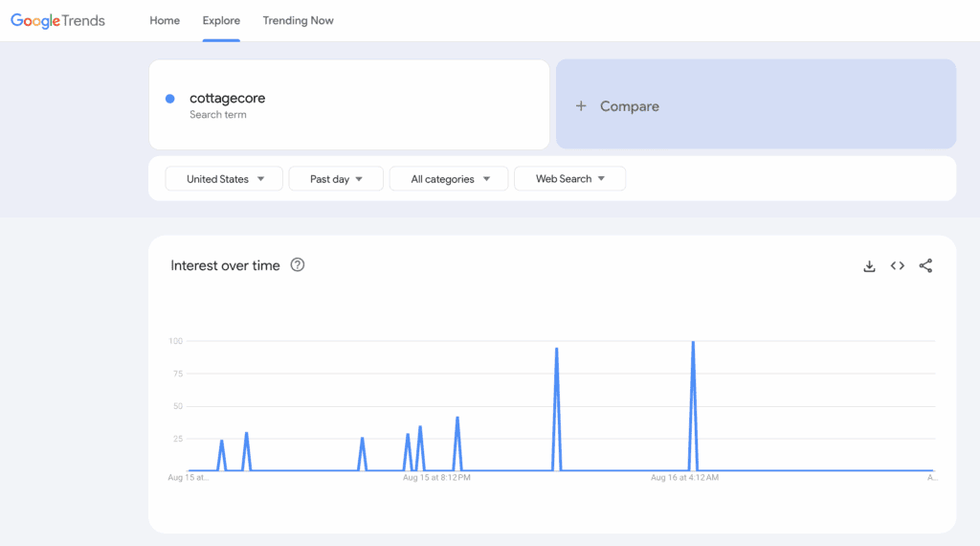Share the Interest over time chart
Viewport: 980px width, 546px height.
tap(925, 266)
